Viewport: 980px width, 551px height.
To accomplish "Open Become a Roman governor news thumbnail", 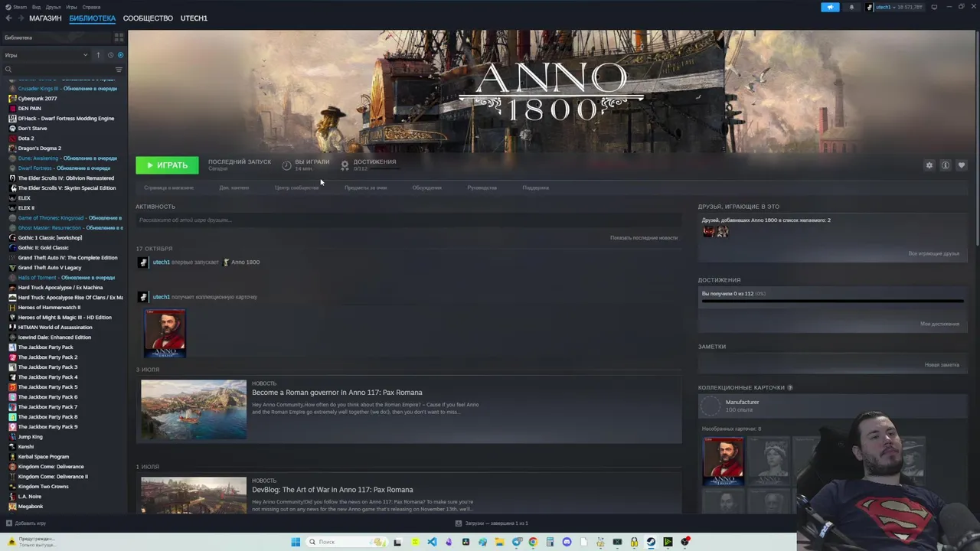I will [x=194, y=409].
